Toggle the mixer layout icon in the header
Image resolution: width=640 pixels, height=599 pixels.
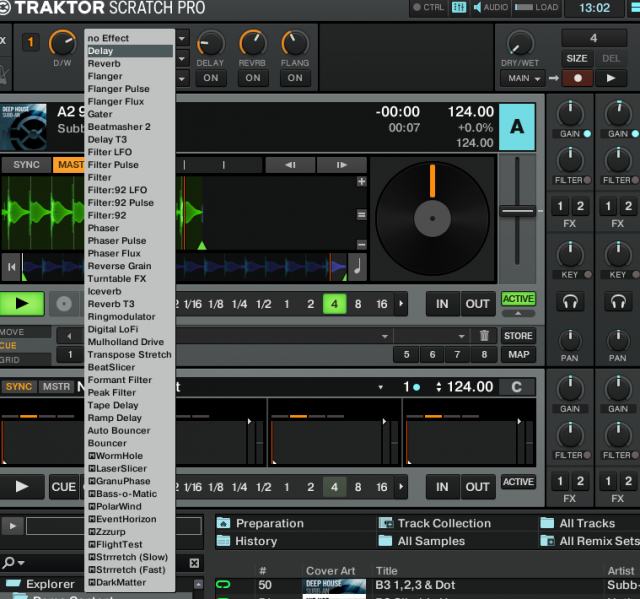pyautogui.click(x=459, y=7)
